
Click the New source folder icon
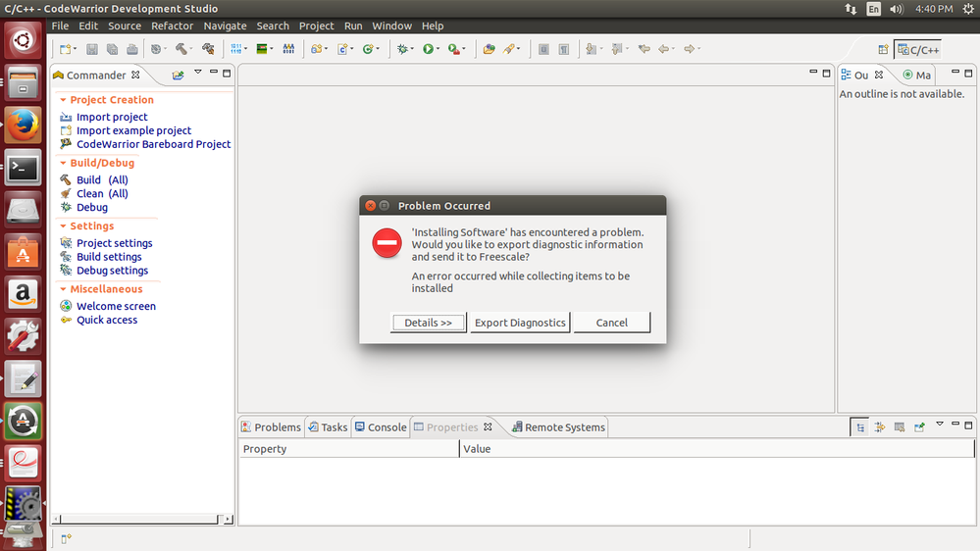coord(342,49)
